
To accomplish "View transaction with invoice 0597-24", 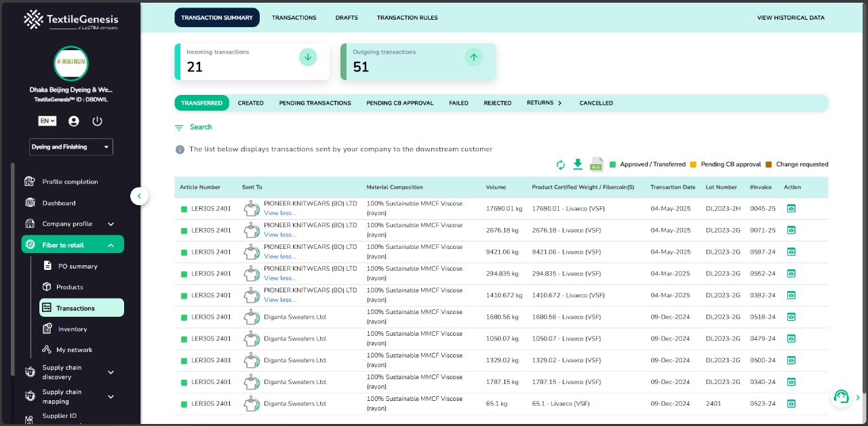I will point(791,252).
